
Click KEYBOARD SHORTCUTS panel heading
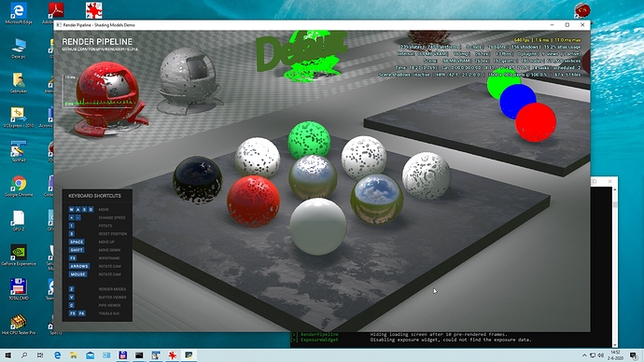pos(94,196)
